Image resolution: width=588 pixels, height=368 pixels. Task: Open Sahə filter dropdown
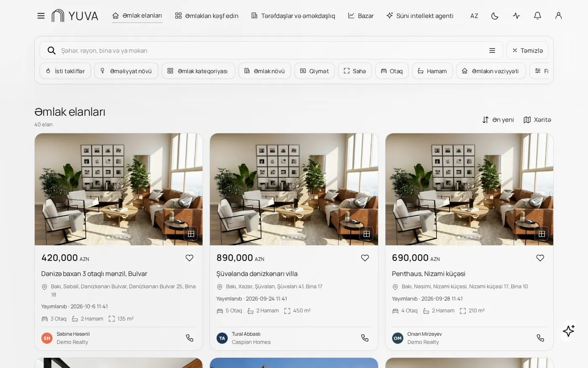[x=355, y=71]
